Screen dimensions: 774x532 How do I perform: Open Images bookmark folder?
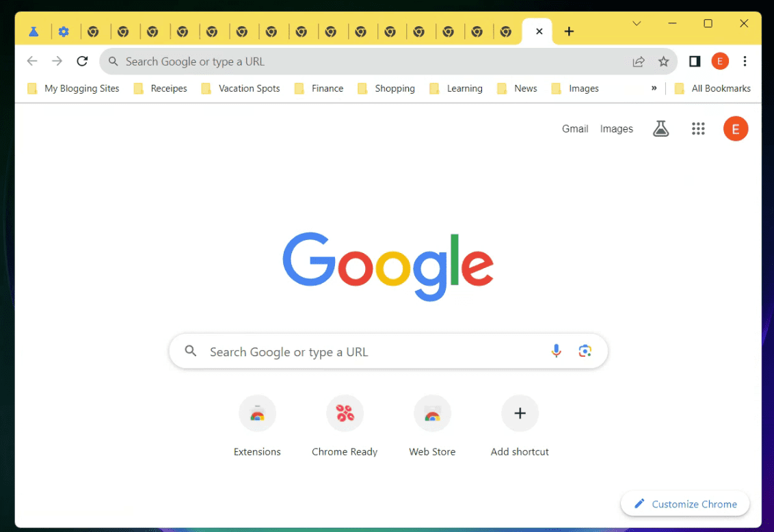click(575, 89)
